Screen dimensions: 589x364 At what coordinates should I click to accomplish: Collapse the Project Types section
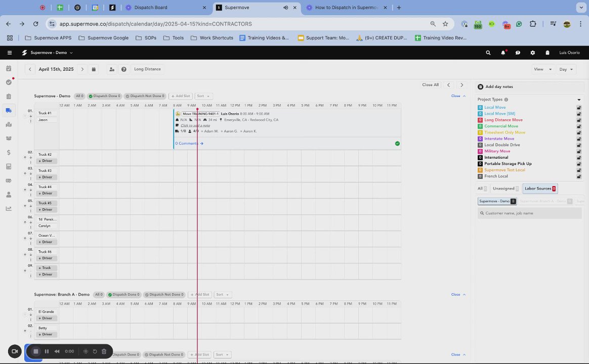[579, 100]
